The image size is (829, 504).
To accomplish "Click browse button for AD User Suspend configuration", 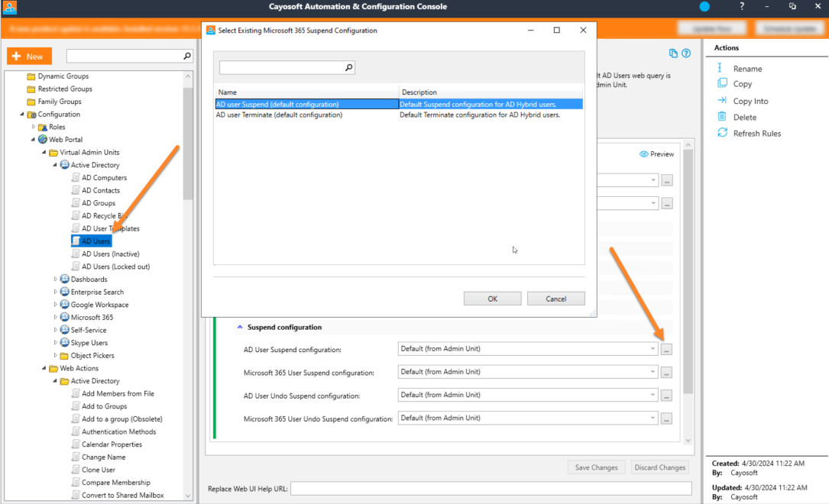I will pos(666,349).
